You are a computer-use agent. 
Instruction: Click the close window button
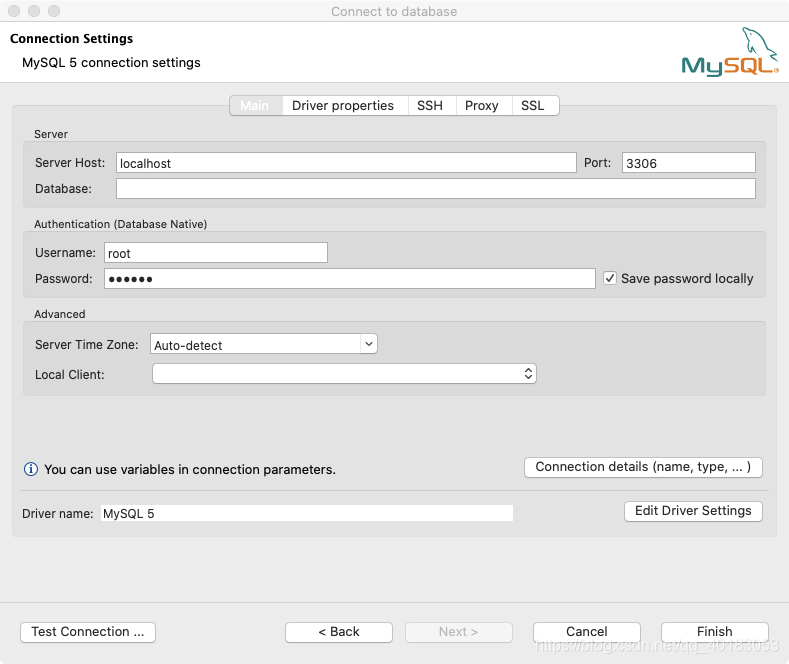pyautogui.click(x=14, y=11)
